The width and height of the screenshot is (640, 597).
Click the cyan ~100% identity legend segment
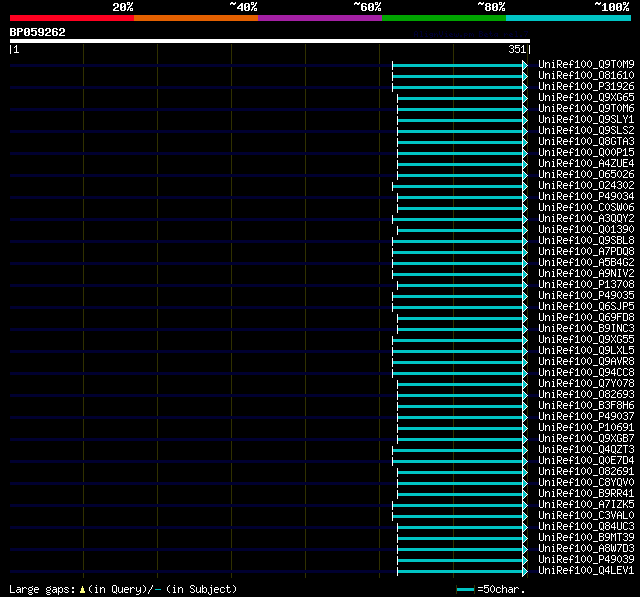pos(569,18)
